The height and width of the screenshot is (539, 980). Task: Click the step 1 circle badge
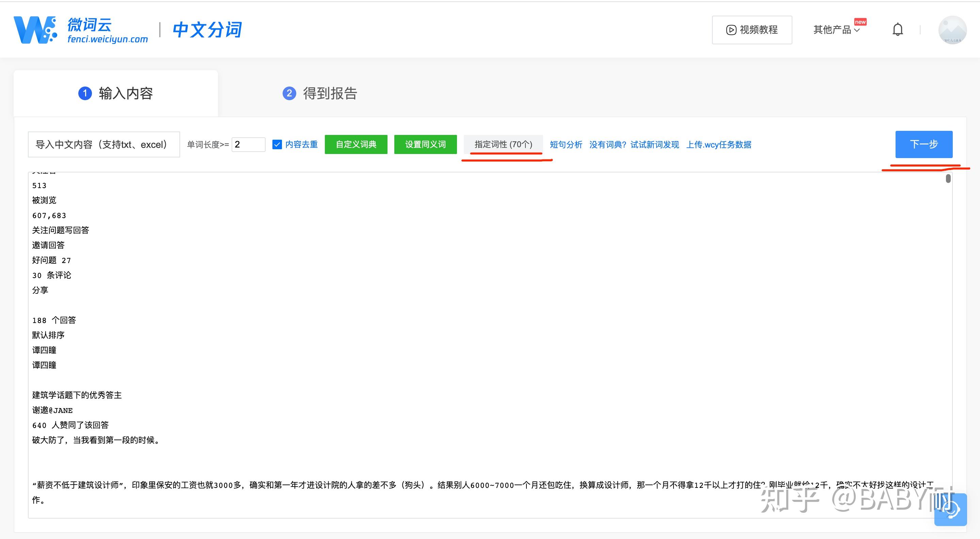coord(85,93)
